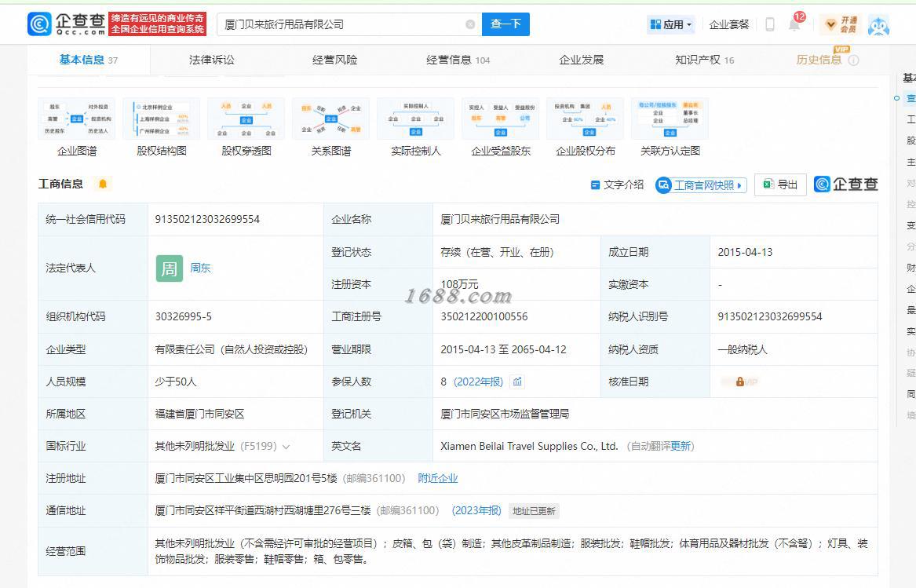Open the mobile phone icon in header
The width and height of the screenshot is (916, 588).
[x=769, y=24]
